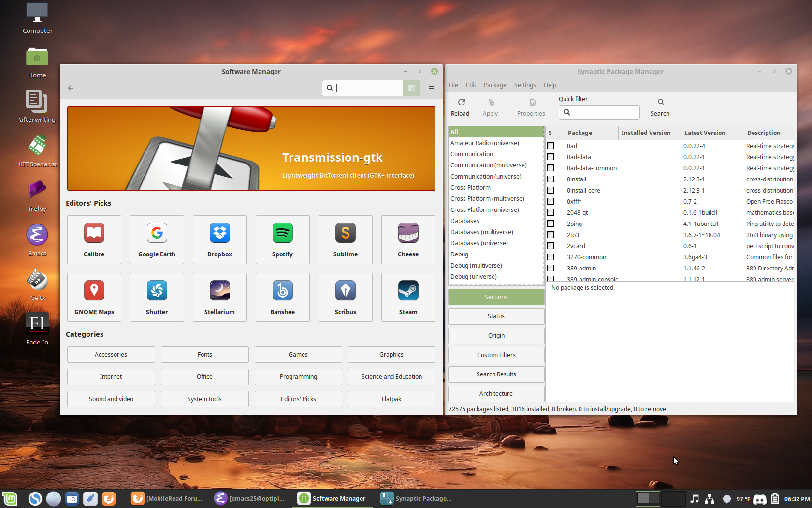The height and width of the screenshot is (508, 812).
Task: Choose the Sublime app tile
Action: click(x=346, y=239)
